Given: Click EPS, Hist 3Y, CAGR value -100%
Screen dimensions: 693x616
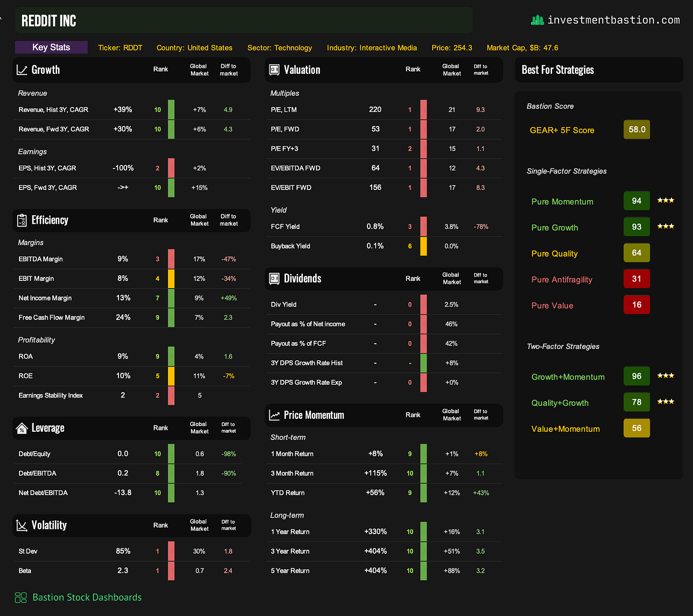Looking at the screenshot, I should point(123,168).
